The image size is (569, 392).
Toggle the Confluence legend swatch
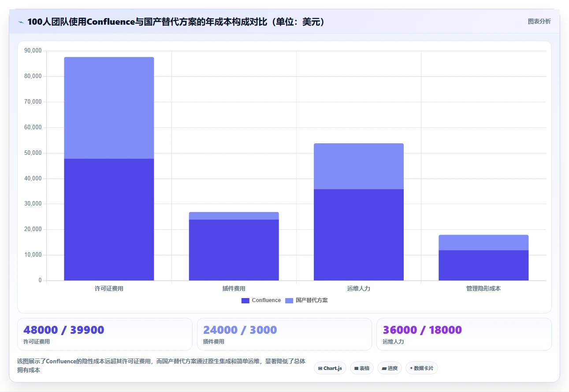pos(245,300)
